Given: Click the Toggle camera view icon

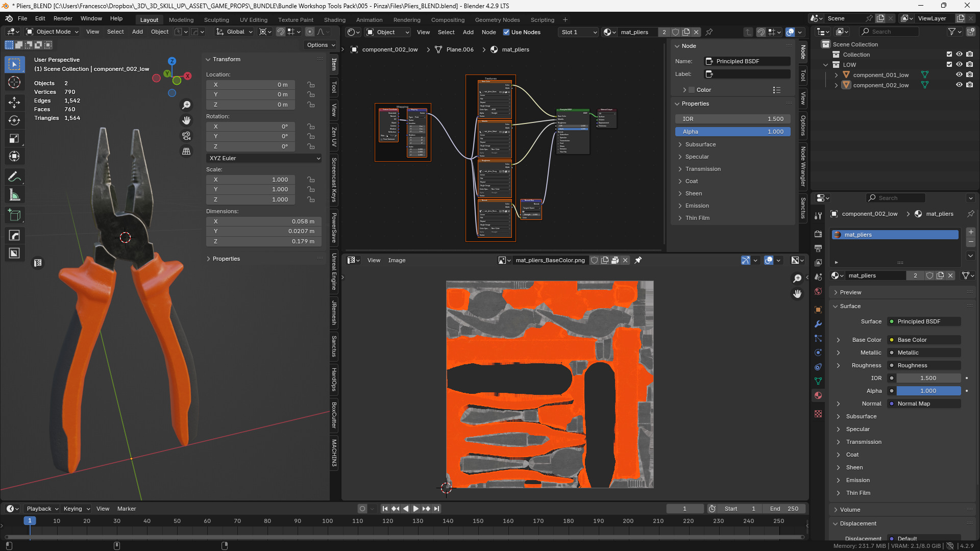Looking at the screenshot, I should coord(186,136).
